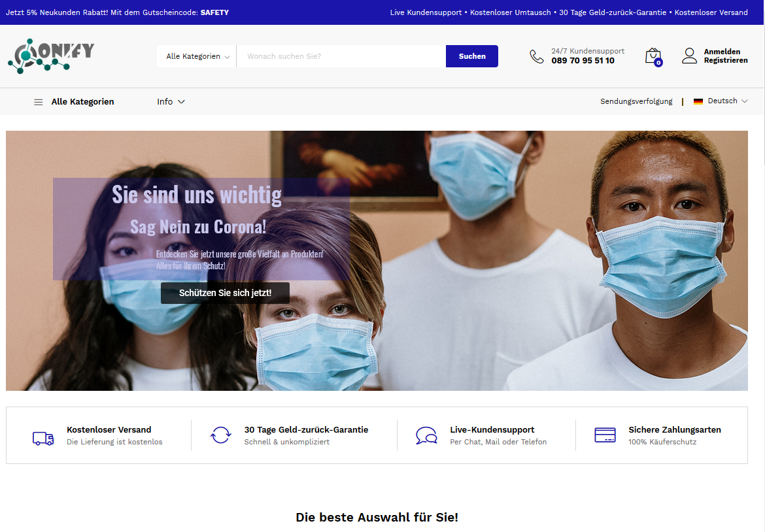Click Sag Nein zu Corona! subtitle

click(198, 227)
